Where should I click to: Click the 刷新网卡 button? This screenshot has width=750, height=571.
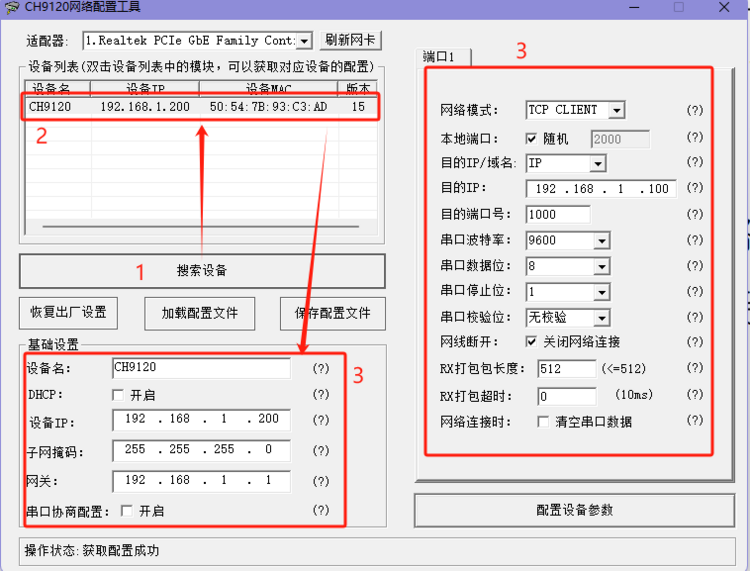pos(351,40)
